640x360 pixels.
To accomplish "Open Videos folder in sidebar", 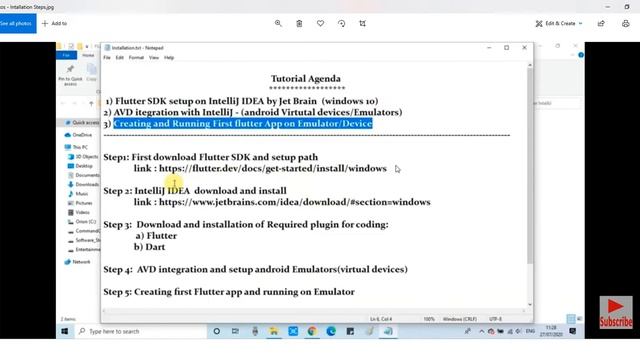I will tap(79, 212).
